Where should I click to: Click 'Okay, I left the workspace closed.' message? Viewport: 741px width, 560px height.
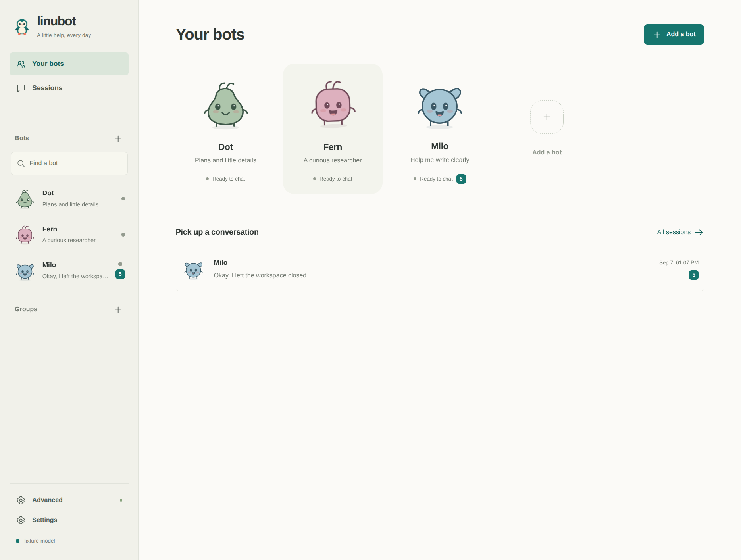coord(261,275)
